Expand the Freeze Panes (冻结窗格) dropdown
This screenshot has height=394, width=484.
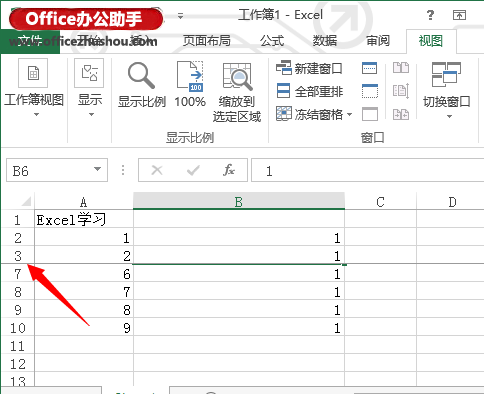click(x=349, y=114)
